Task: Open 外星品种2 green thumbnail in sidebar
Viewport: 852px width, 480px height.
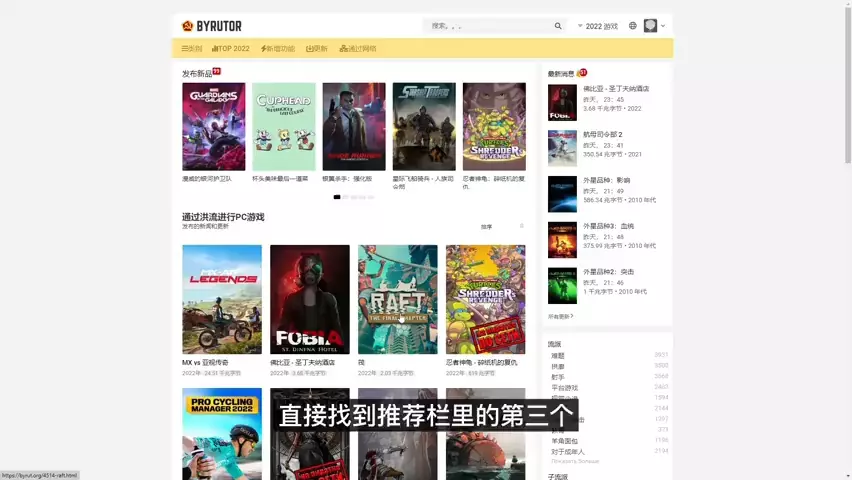Action: click(x=562, y=285)
